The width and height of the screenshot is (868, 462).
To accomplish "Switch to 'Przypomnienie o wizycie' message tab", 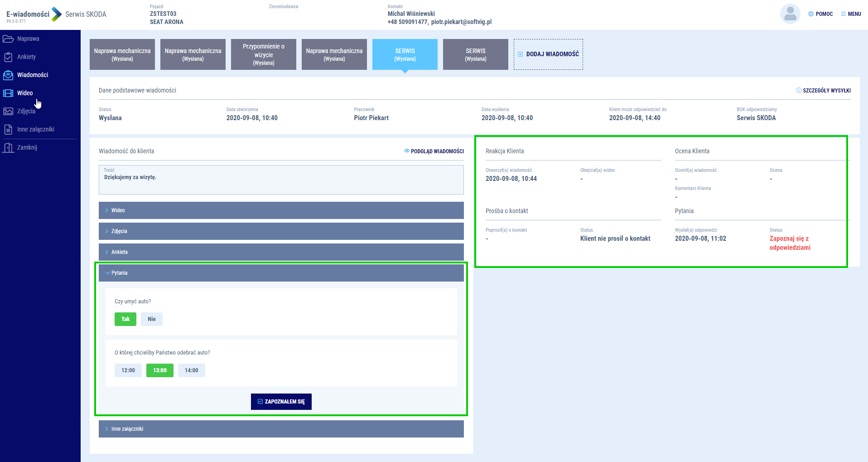I will pyautogui.click(x=263, y=54).
